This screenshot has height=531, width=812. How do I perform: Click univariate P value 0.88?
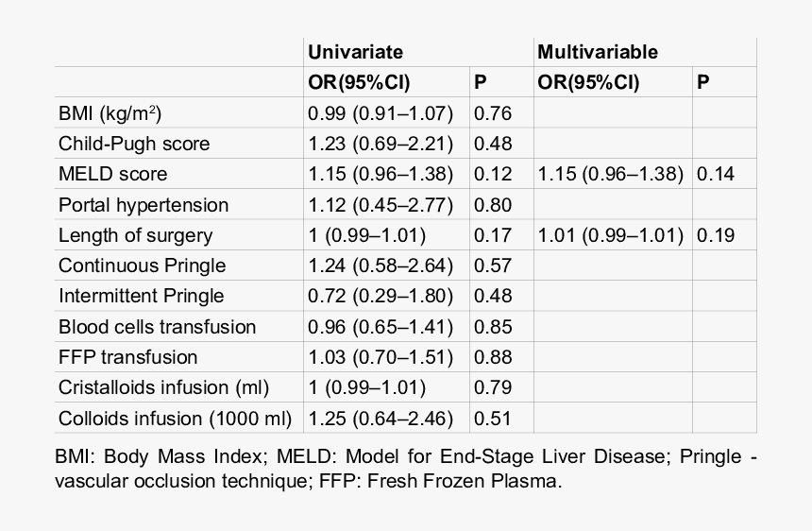click(x=493, y=357)
